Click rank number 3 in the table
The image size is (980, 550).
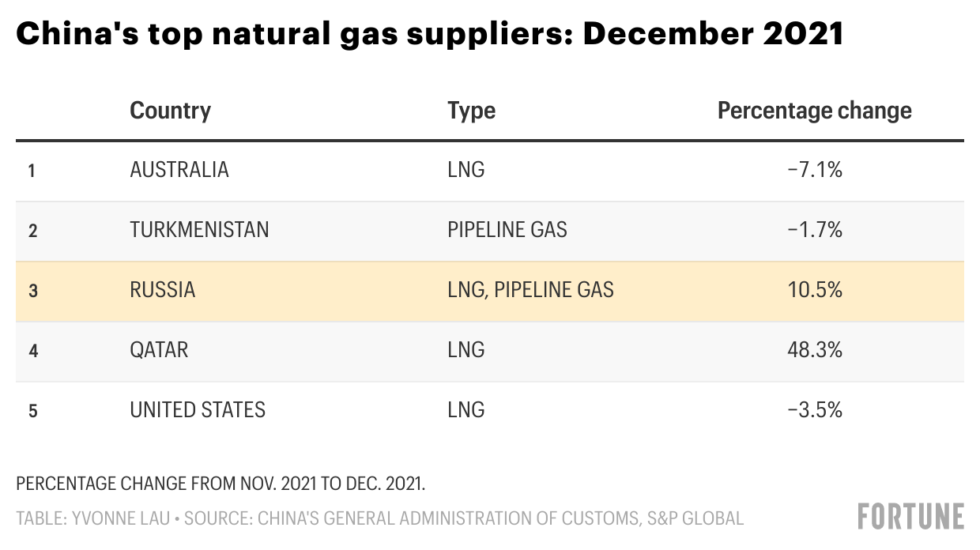pos(32,291)
